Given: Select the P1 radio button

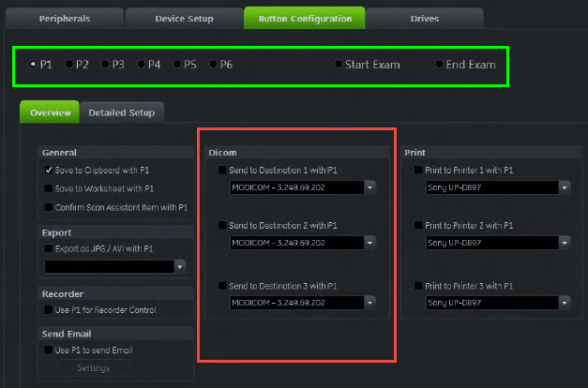Looking at the screenshot, I should point(33,64).
